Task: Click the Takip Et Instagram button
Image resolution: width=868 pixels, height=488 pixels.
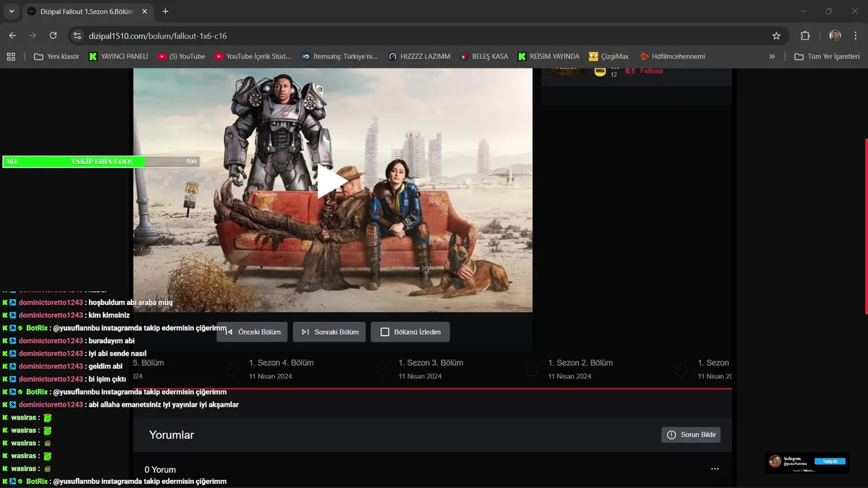Action: (830, 461)
